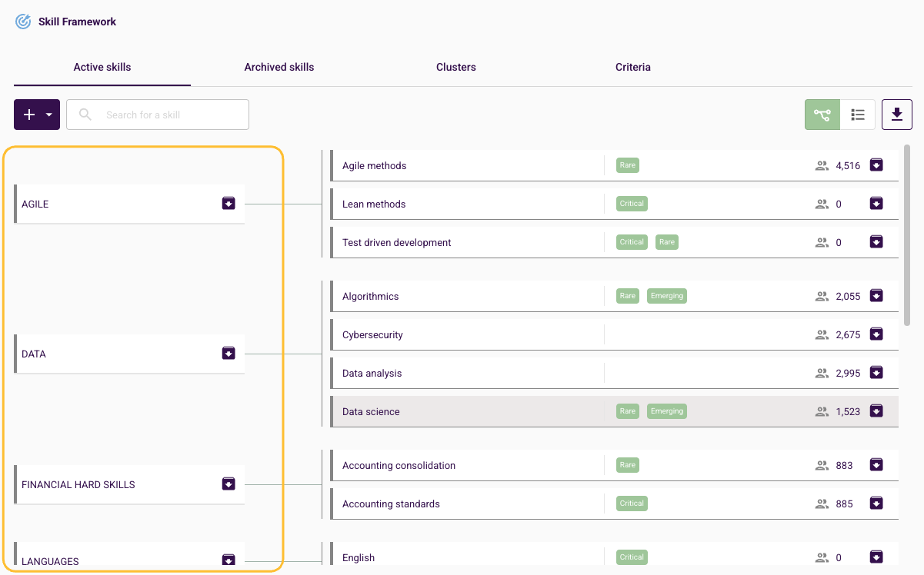The width and height of the screenshot is (924, 575).
Task: Click the plus add button
Action: pyautogui.click(x=29, y=115)
